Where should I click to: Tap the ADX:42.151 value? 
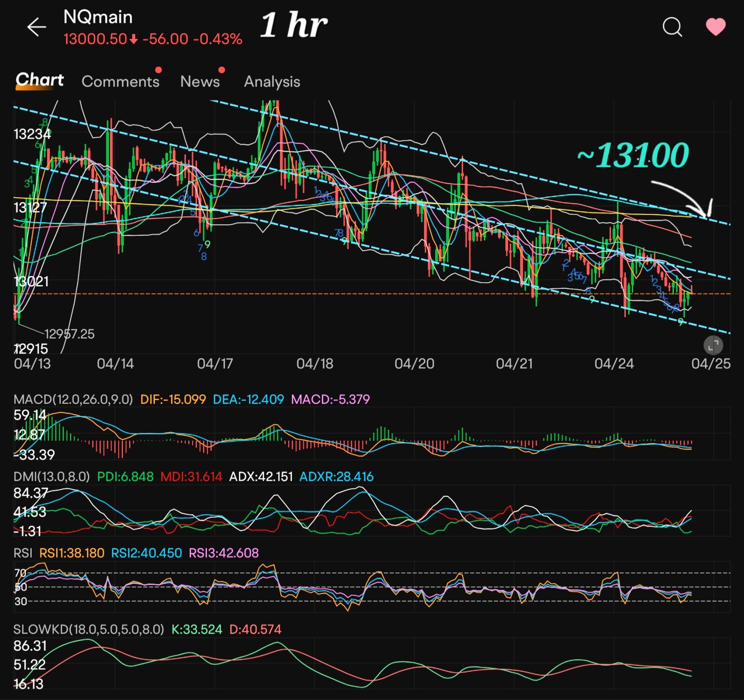pos(261,477)
